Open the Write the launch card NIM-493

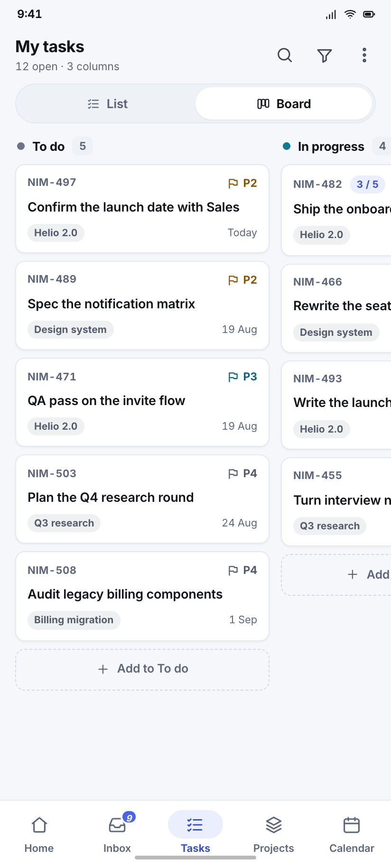click(336, 405)
